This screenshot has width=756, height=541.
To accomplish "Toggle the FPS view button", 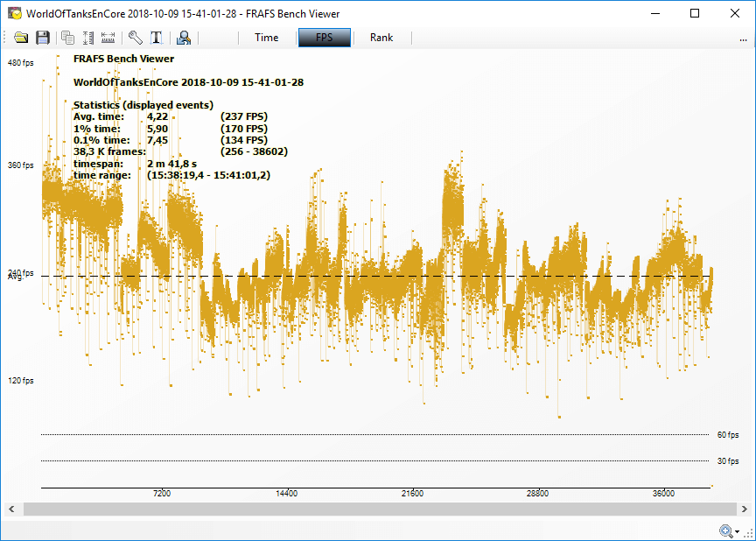I will coord(324,38).
